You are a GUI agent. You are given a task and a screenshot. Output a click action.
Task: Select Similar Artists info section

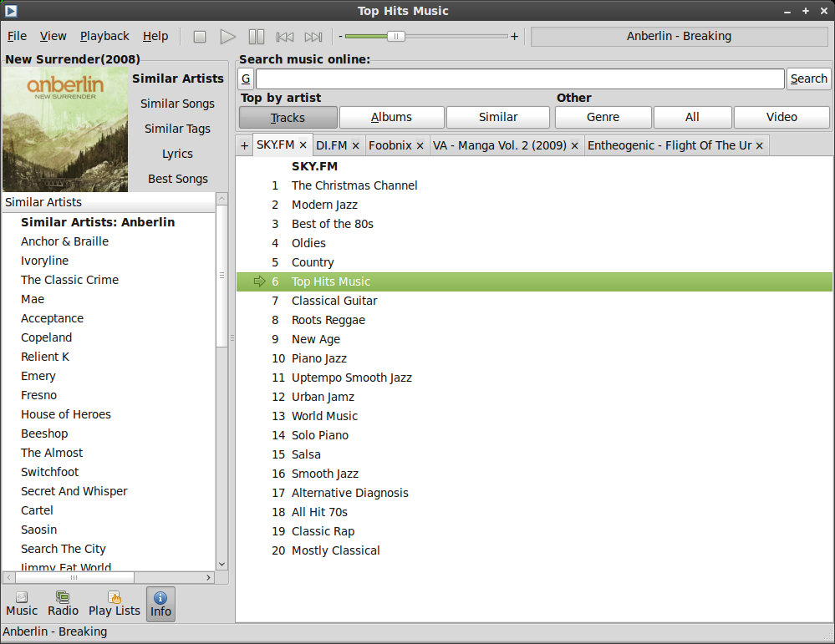(x=177, y=79)
